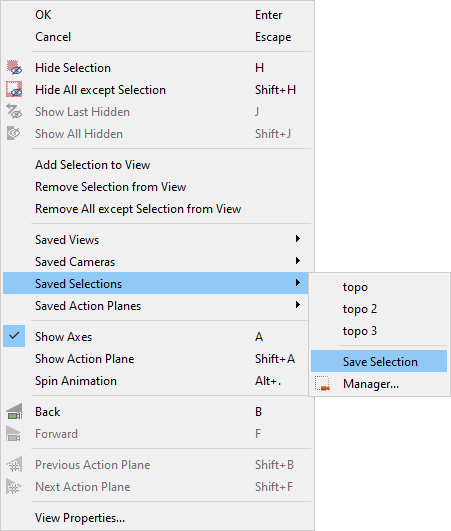Click the Previous Action Plane icon
This screenshot has width=451, height=531.
coord(14,465)
